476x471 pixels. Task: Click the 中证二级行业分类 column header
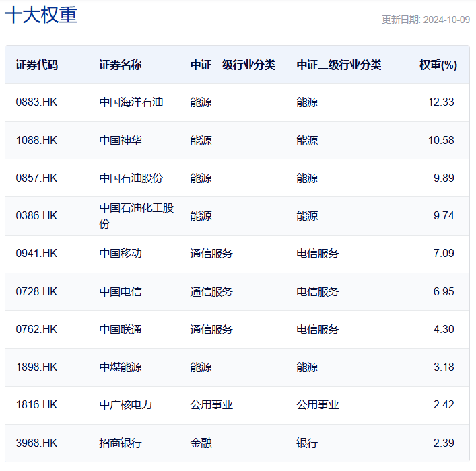coord(339,65)
